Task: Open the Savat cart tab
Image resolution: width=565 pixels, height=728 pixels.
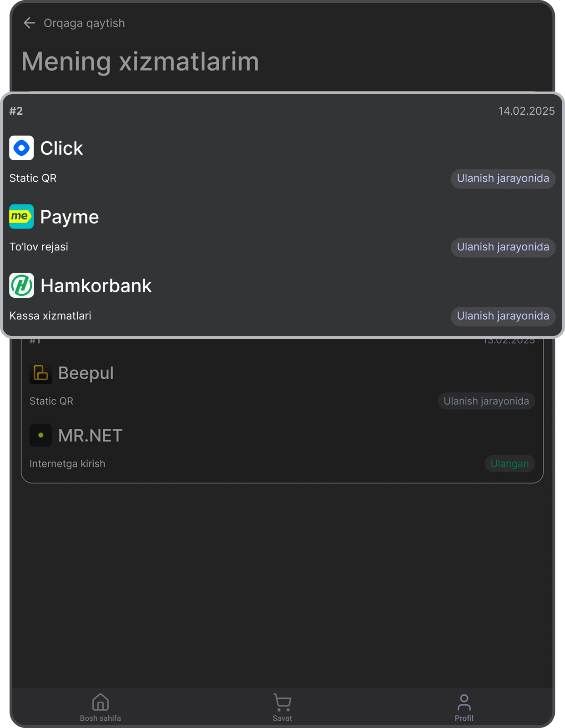Action: click(x=282, y=708)
